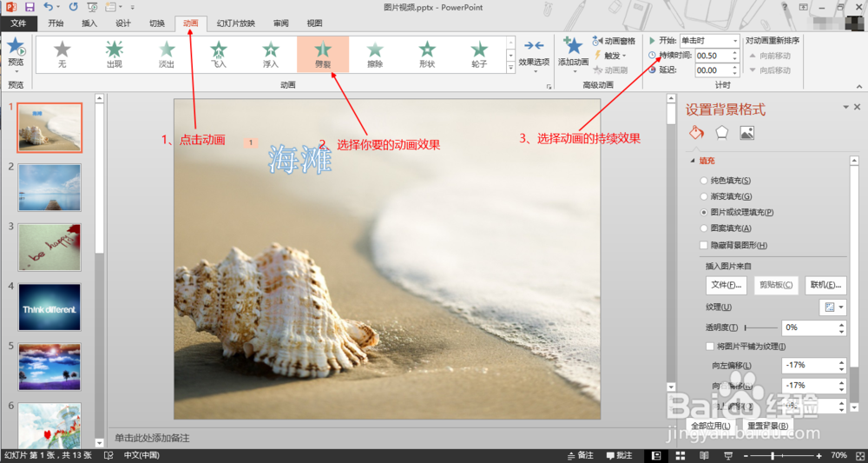Collapse the ribbon chevron
Image resolution: width=868 pixels, height=463 pixels.
click(x=859, y=86)
